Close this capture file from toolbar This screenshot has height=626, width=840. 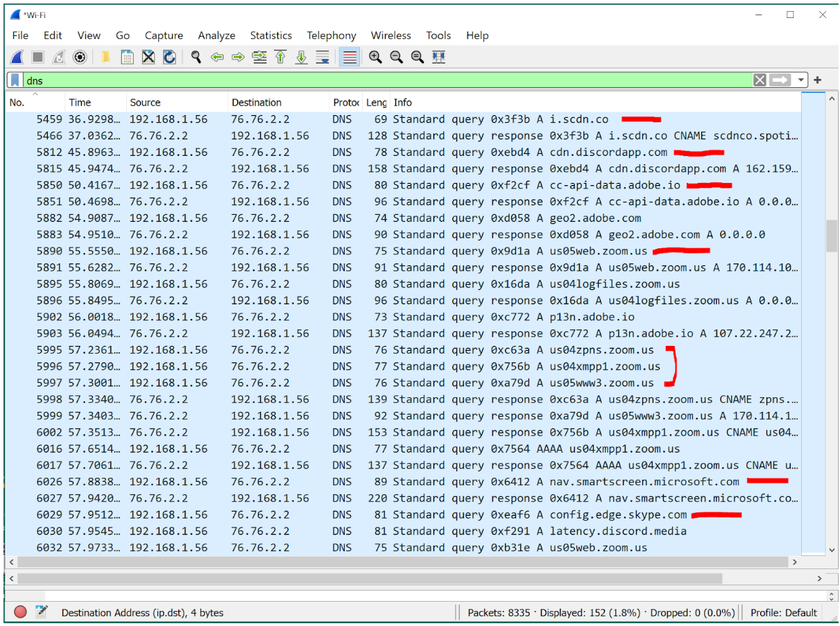click(148, 58)
